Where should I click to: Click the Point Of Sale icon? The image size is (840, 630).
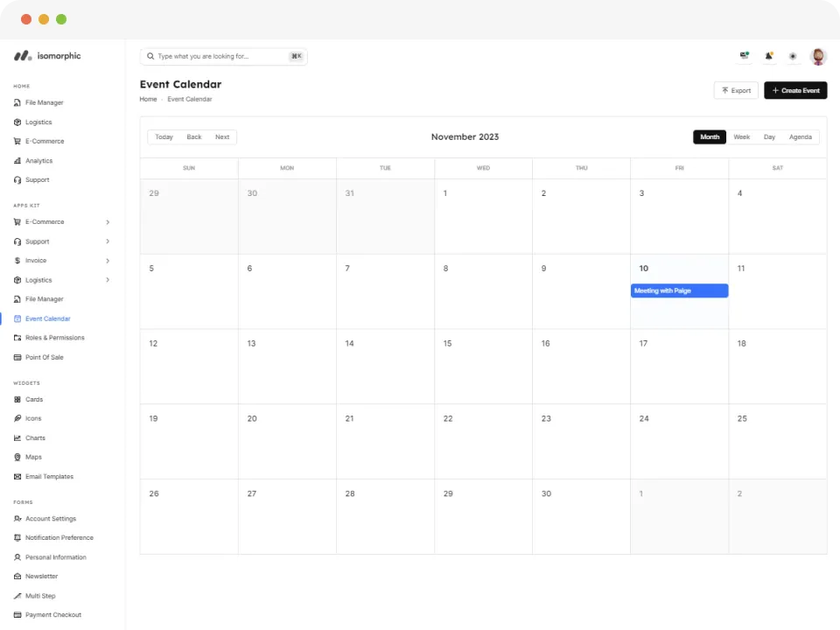point(17,357)
